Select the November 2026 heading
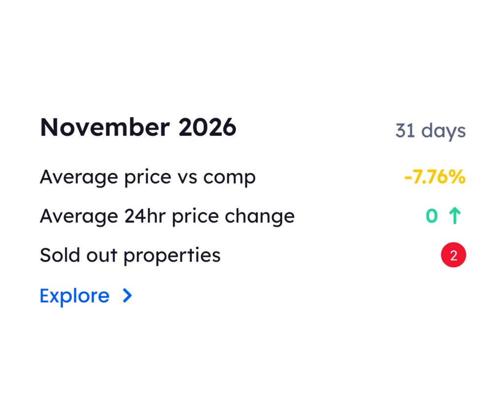The image size is (504, 420). [138, 128]
